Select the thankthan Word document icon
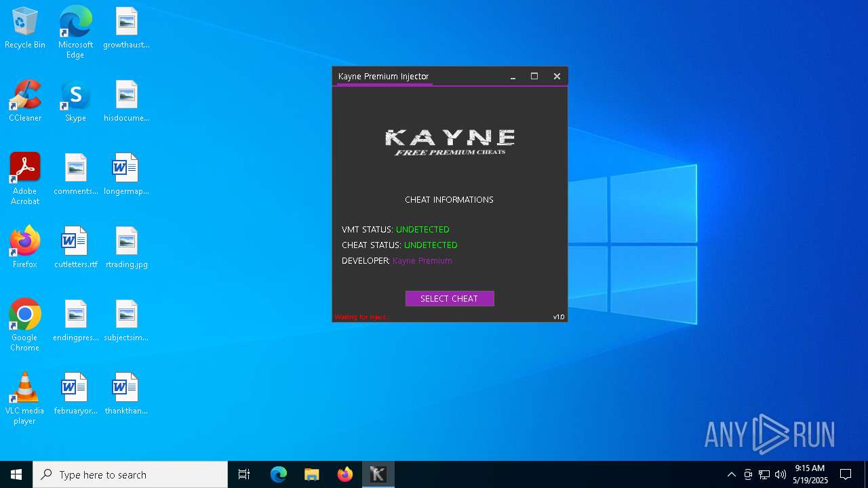868x488 pixels. (126, 394)
